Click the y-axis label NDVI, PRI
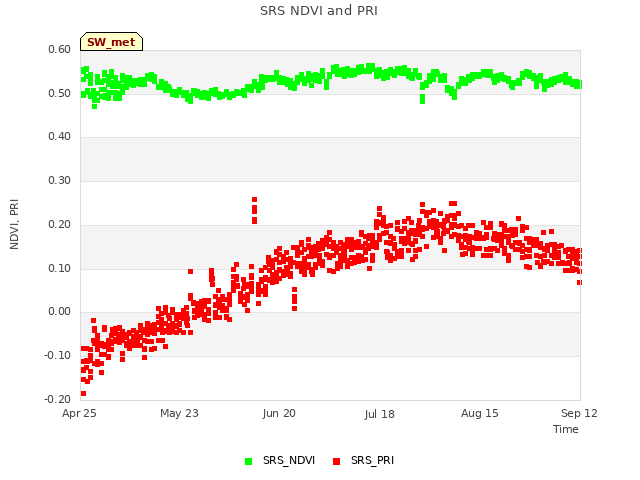The height and width of the screenshot is (480, 640). (14, 224)
